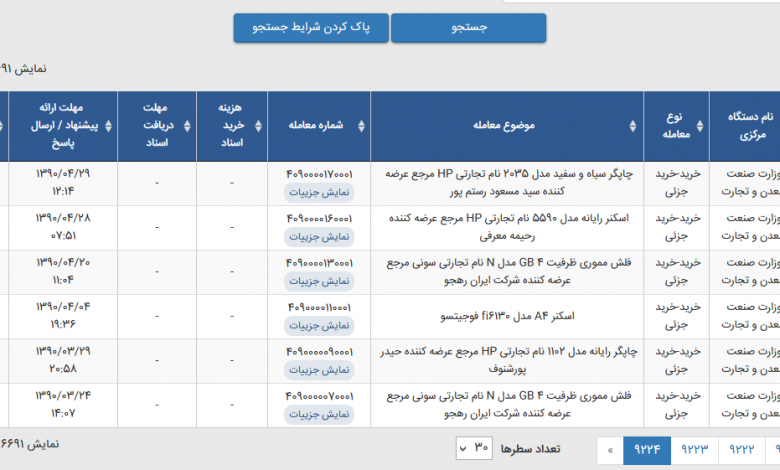780x470 pixels.
Task: Sort by شماره معامله column arrows
Action: pyautogui.click(x=362, y=126)
